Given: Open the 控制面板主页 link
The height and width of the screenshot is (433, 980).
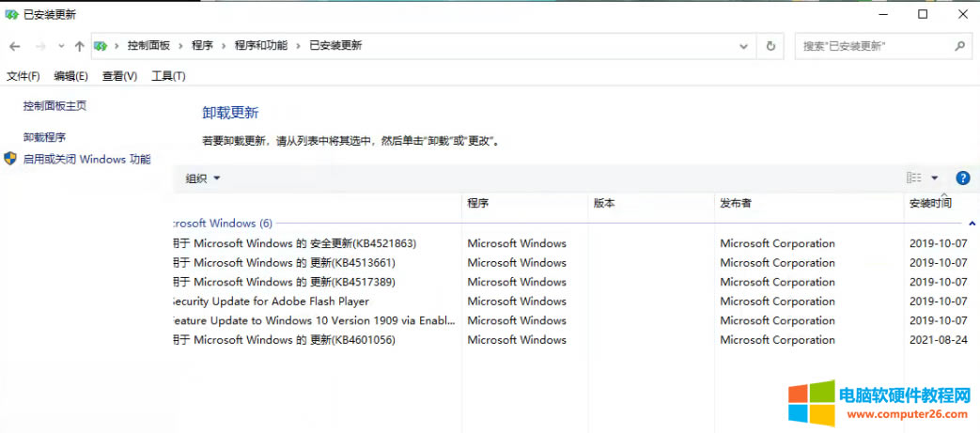Looking at the screenshot, I should pyautogui.click(x=55, y=106).
